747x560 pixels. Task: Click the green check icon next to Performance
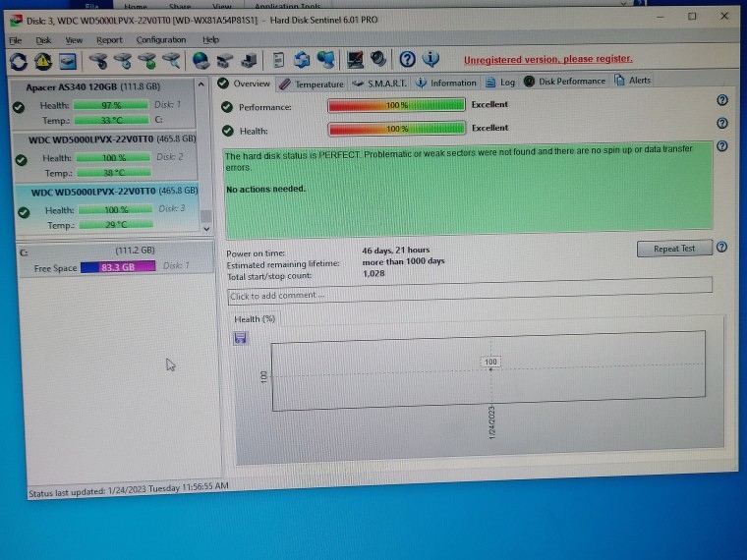click(227, 107)
